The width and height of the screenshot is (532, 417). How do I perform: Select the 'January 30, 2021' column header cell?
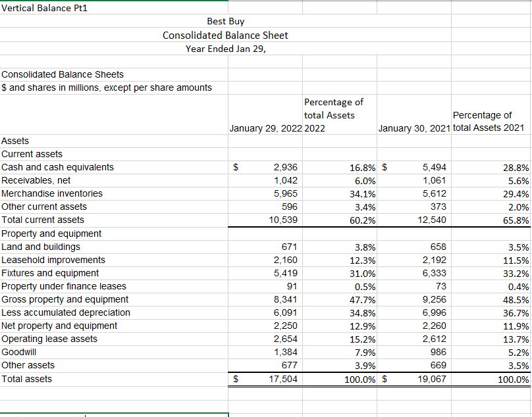412,128
